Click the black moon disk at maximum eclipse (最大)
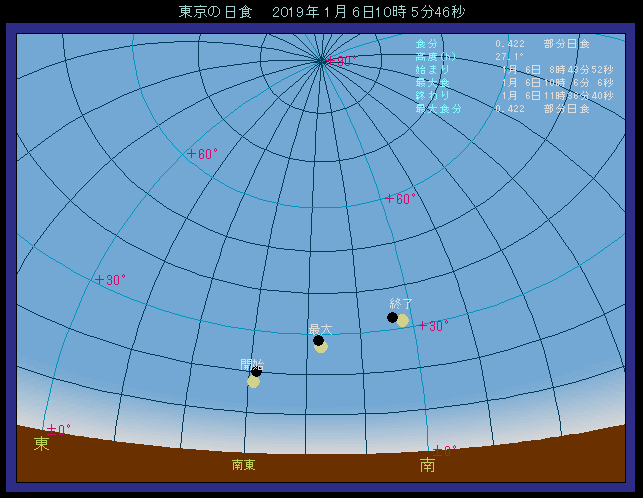643x498 pixels. coord(318,341)
